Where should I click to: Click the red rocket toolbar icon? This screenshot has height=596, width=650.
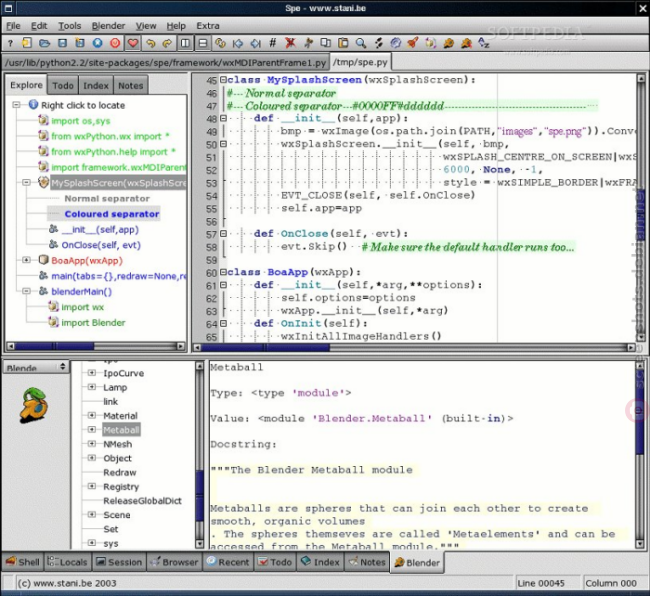tap(413, 43)
